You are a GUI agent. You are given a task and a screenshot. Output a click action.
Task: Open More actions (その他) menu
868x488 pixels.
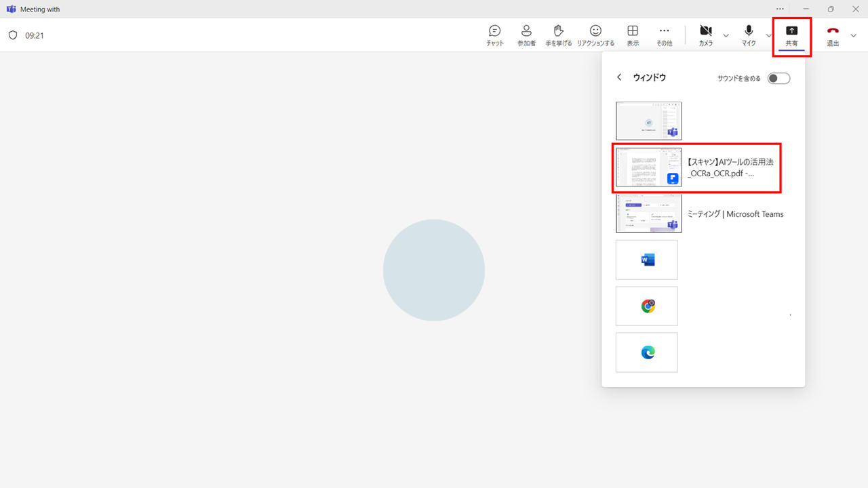[x=664, y=35]
